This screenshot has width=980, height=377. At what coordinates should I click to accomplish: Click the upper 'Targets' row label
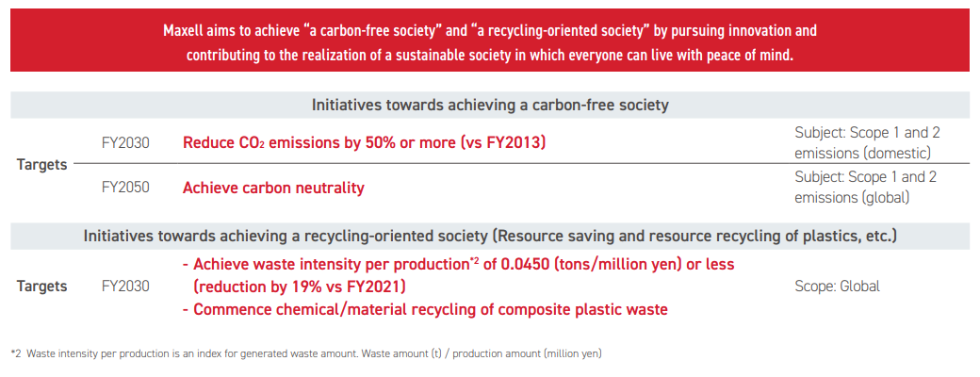pyautogui.click(x=41, y=166)
